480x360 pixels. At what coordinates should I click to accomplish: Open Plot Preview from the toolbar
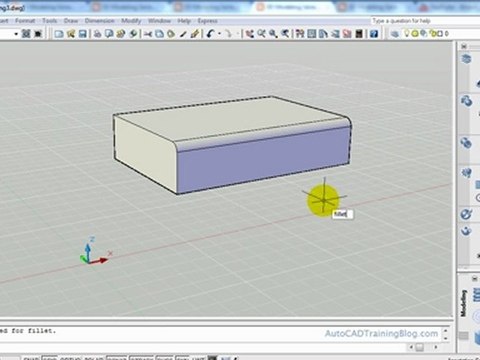(109, 34)
